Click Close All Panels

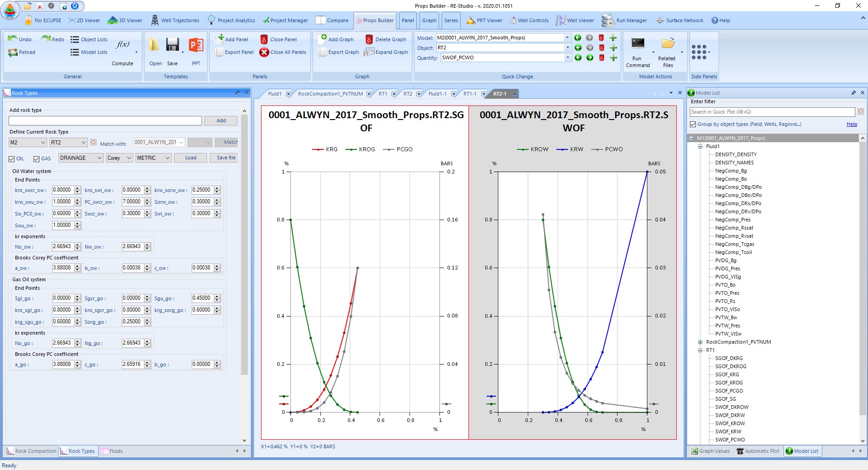(283, 52)
